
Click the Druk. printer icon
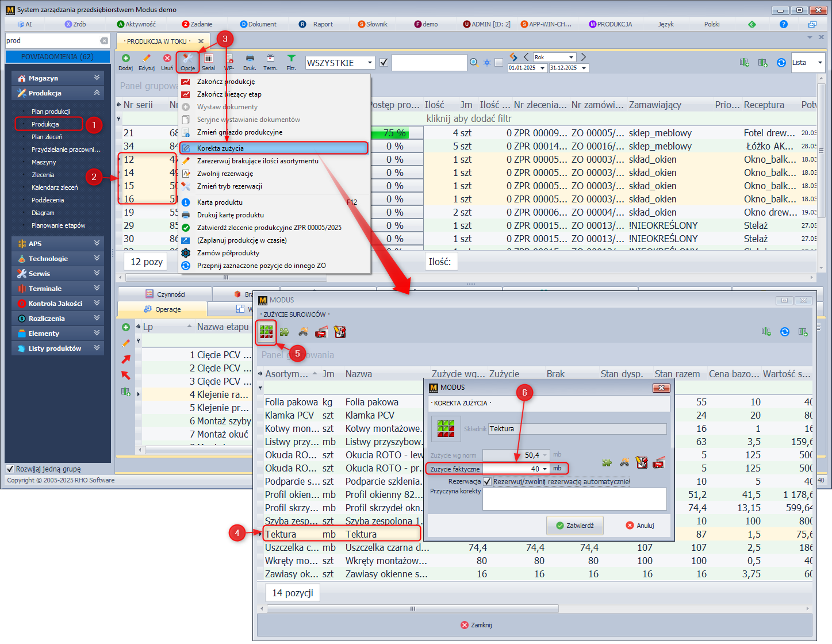(x=250, y=59)
